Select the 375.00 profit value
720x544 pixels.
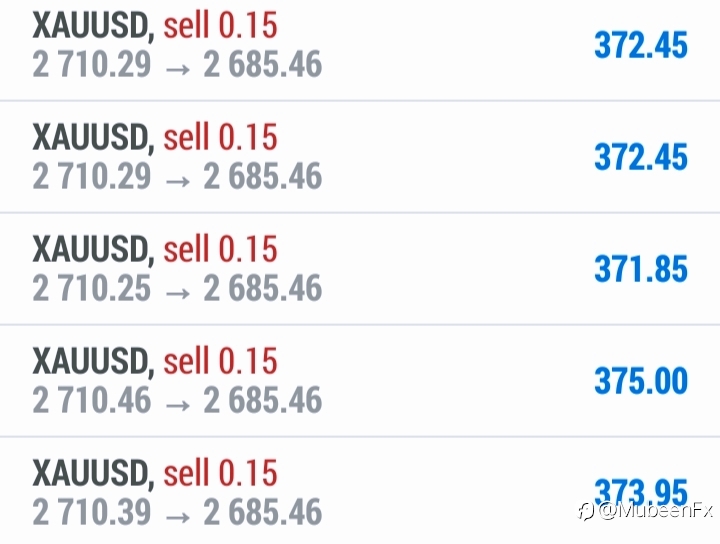[641, 381]
